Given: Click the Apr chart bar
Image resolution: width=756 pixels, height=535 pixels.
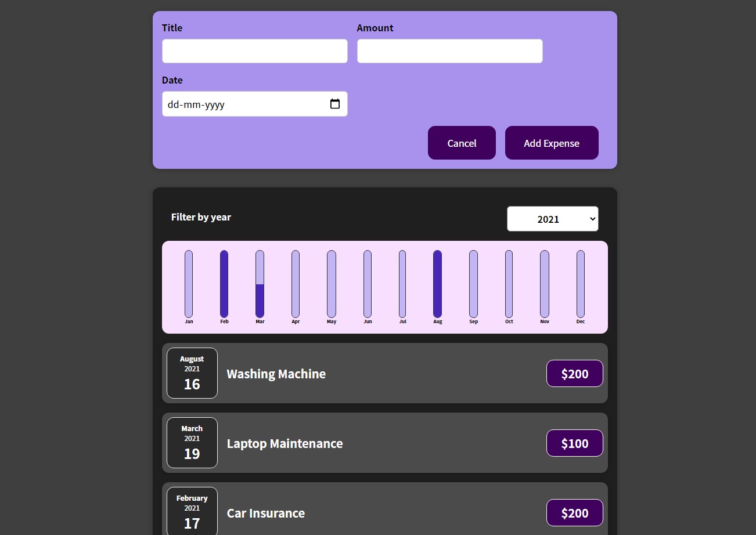Looking at the screenshot, I should (296, 284).
